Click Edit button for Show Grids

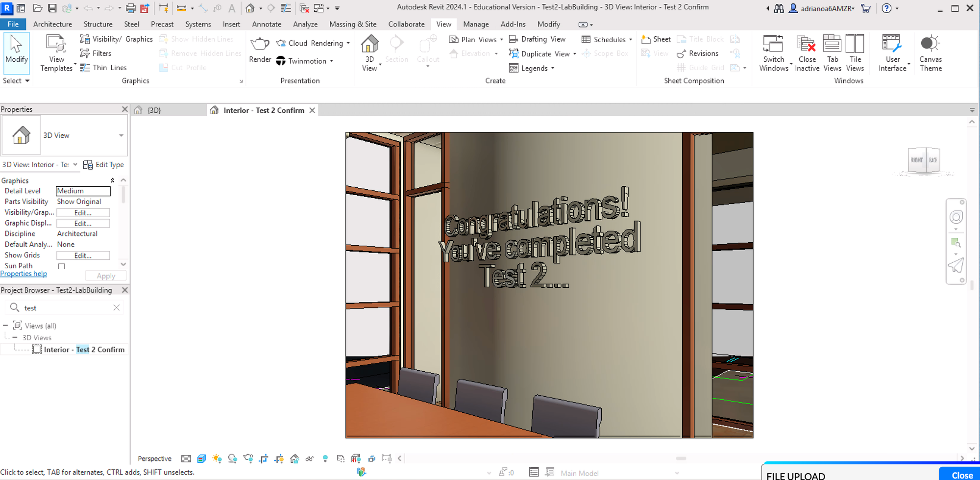coord(83,255)
